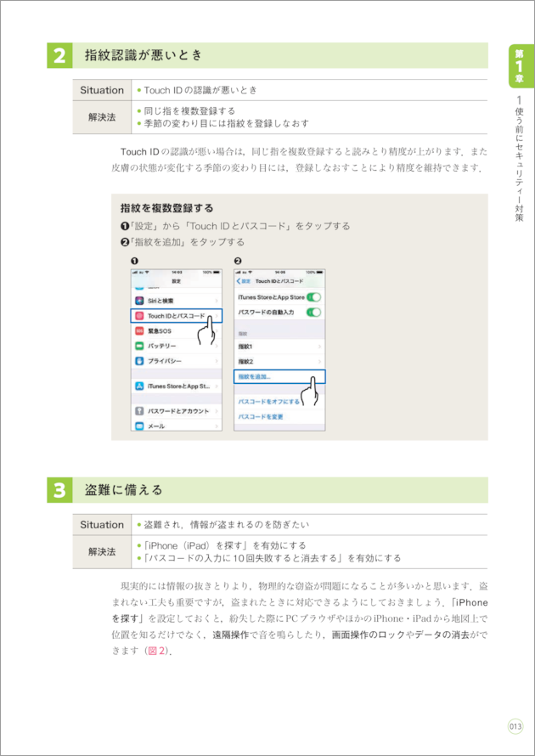Tap the Touch ID とパスコード fingerprint icon
The height and width of the screenshot is (756, 535).
point(139,316)
